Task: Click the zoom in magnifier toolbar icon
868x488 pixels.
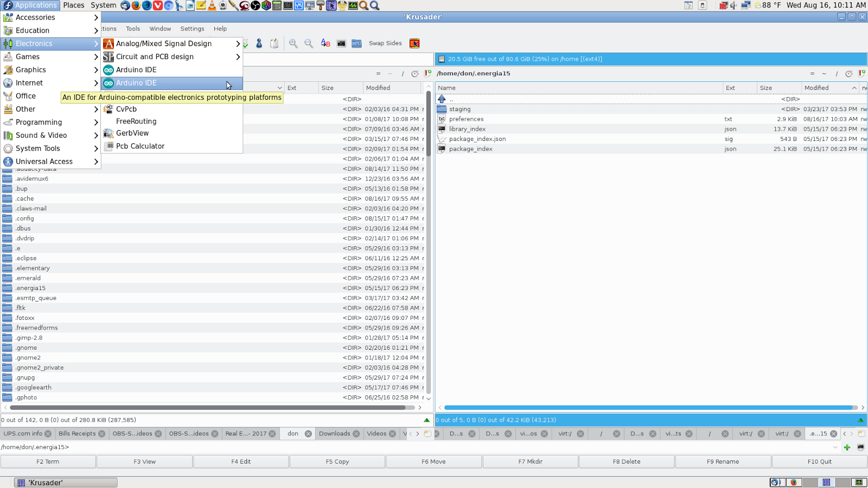Action: [x=293, y=43]
